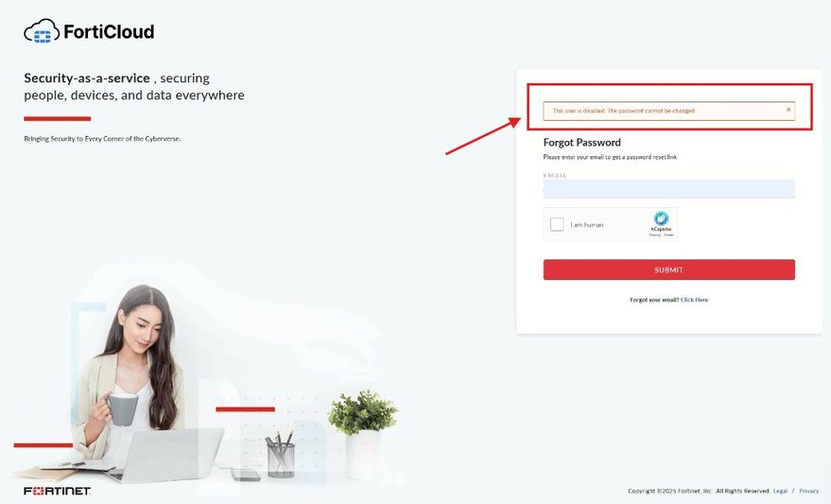
Task: Click the Fortinet logo in footer
Action: [58, 491]
